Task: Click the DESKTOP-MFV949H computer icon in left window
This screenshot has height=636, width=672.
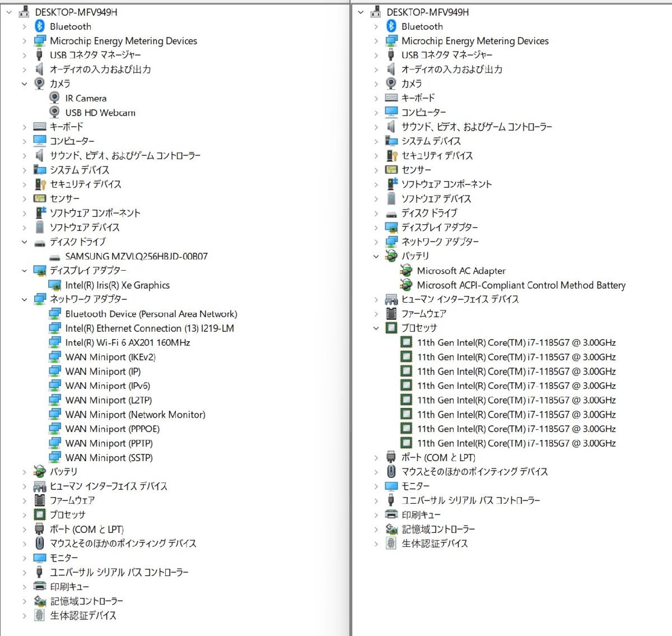Action: 24,12
